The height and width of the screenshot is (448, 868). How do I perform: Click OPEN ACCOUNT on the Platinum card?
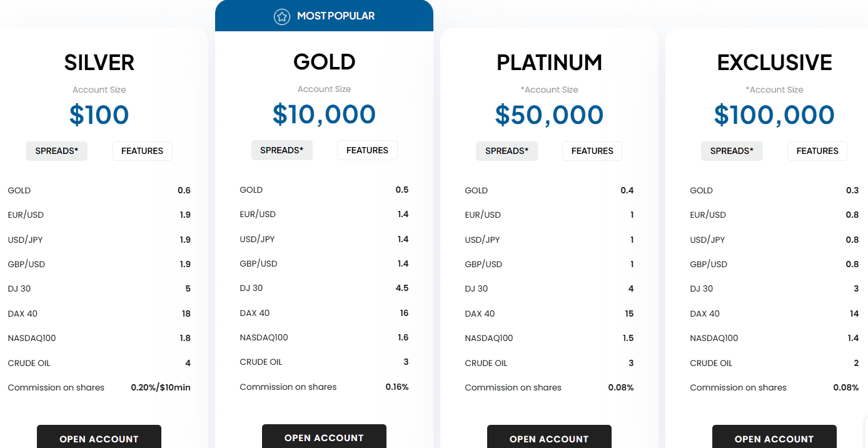pyautogui.click(x=549, y=439)
